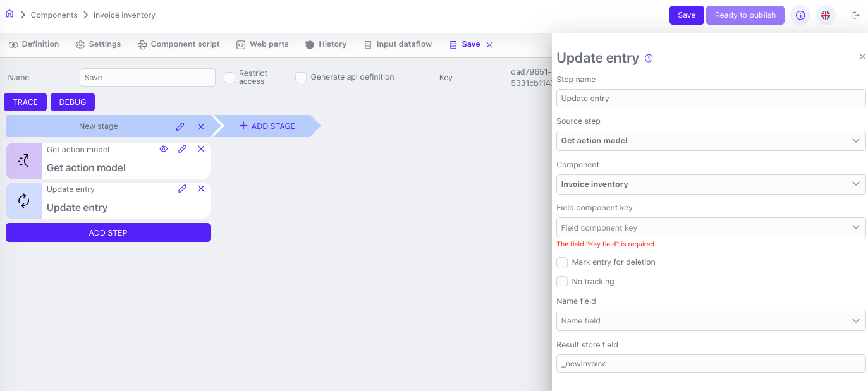Click the home icon in breadcrumb
The height and width of the screenshot is (391, 868).
coord(9,14)
